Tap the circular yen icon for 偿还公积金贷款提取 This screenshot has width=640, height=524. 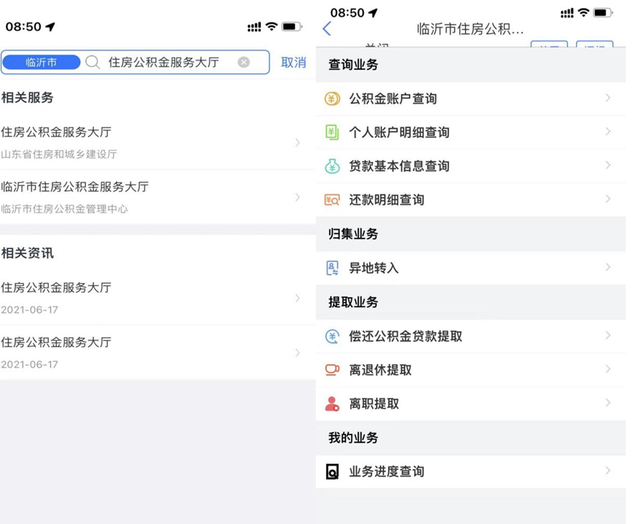(x=332, y=336)
